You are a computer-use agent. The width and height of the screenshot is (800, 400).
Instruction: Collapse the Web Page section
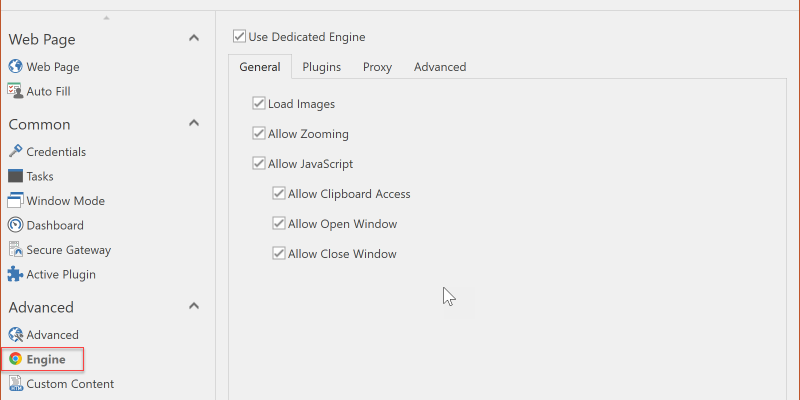(x=194, y=39)
